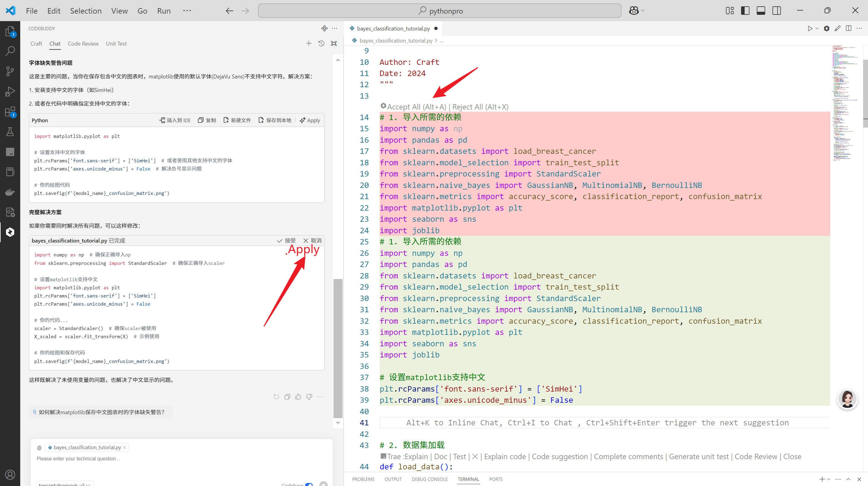This screenshot has height=486, width=868.
Task: Remove bayes_classification_tutorial.py chip from chat input
Action: click(124, 448)
